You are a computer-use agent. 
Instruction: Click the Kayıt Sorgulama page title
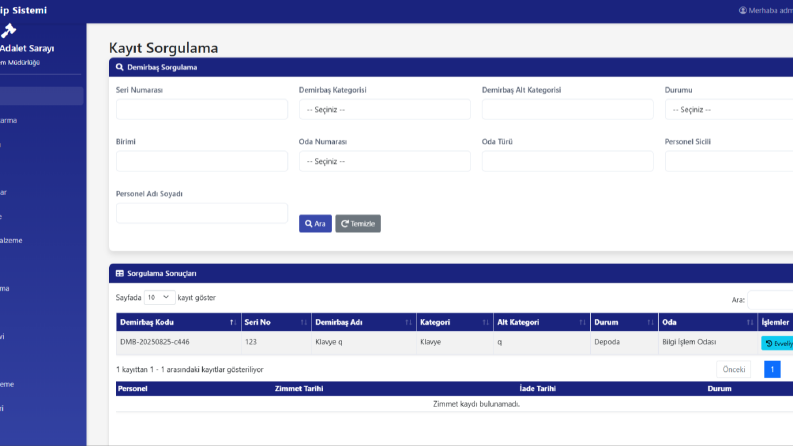(x=163, y=48)
